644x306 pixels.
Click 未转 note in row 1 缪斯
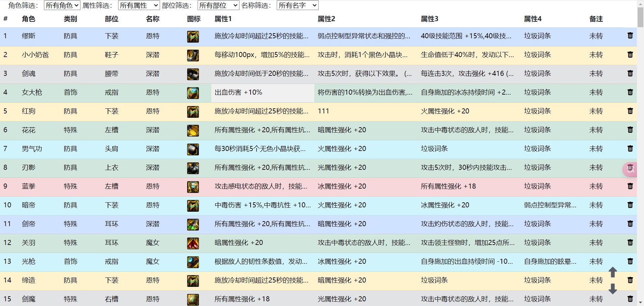click(x=596, y=36)
